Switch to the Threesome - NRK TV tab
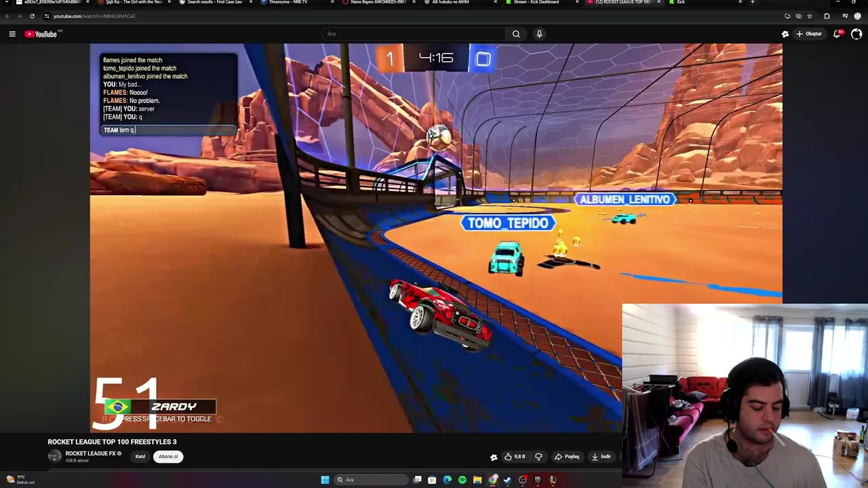Screen dimensions: 868x488 pos(296,2)
